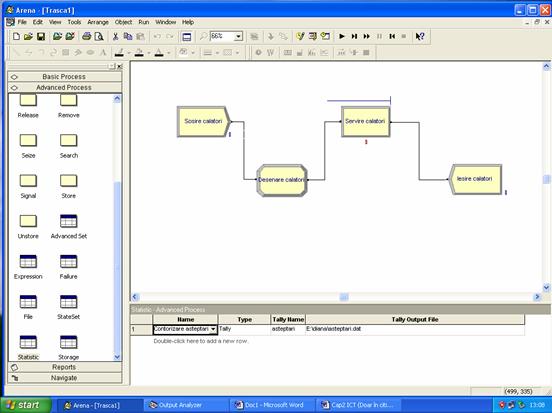Click the Fast-Forward run button
This screenshot has height=413, width=552.
click(366, 36)
